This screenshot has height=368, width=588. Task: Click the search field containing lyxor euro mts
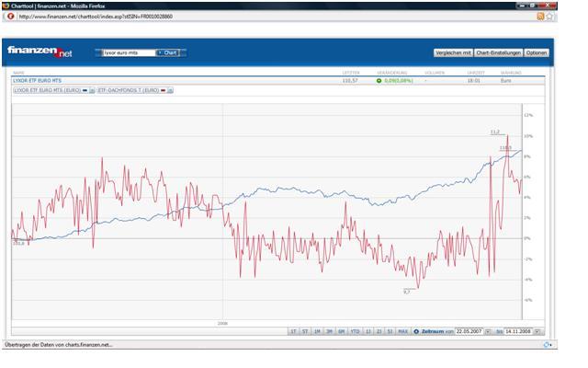[x=129, y=53]
